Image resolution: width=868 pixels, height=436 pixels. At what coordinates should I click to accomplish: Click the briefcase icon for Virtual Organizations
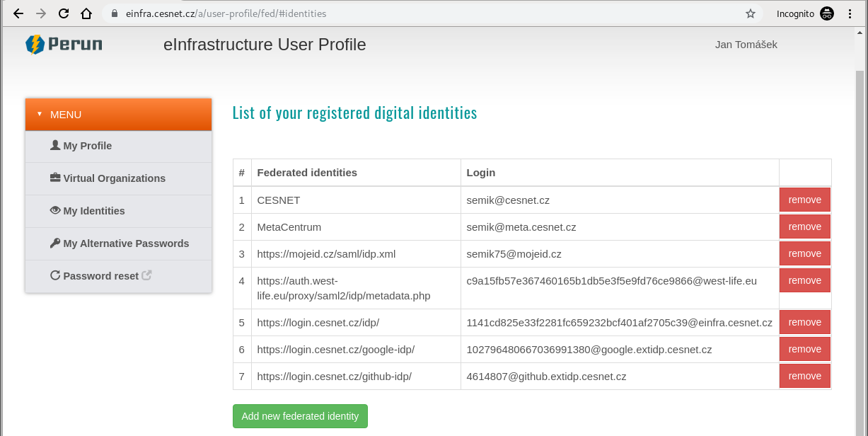(55, 178)
